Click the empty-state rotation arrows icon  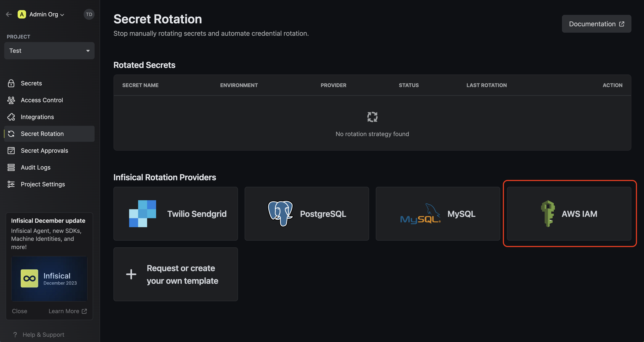tap(372, 117)
